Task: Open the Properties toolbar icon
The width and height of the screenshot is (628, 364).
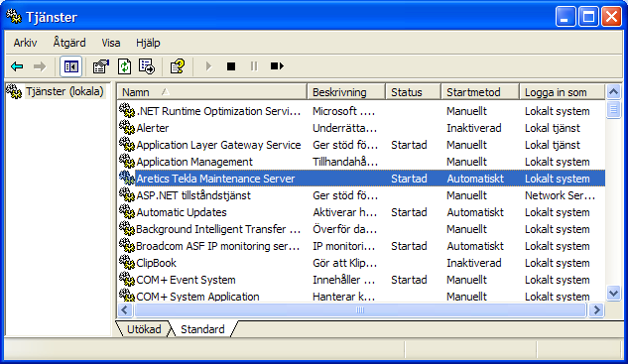Action: click(x=101, y=66)
